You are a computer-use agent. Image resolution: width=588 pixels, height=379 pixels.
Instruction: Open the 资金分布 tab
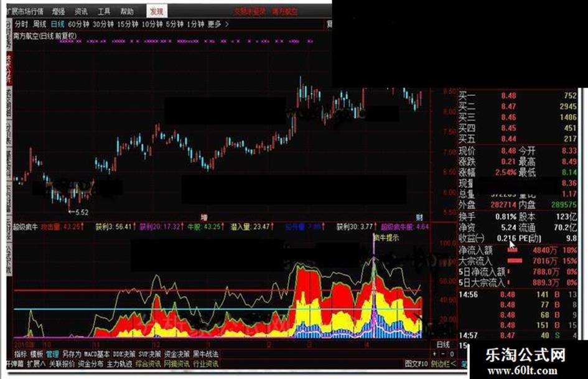[x=90, y=363]
